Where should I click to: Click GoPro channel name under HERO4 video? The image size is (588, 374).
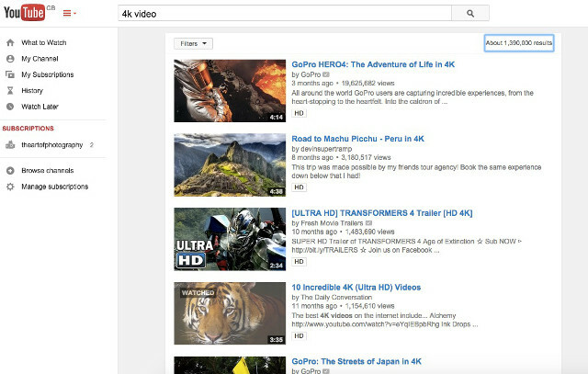tap(311, 74)
